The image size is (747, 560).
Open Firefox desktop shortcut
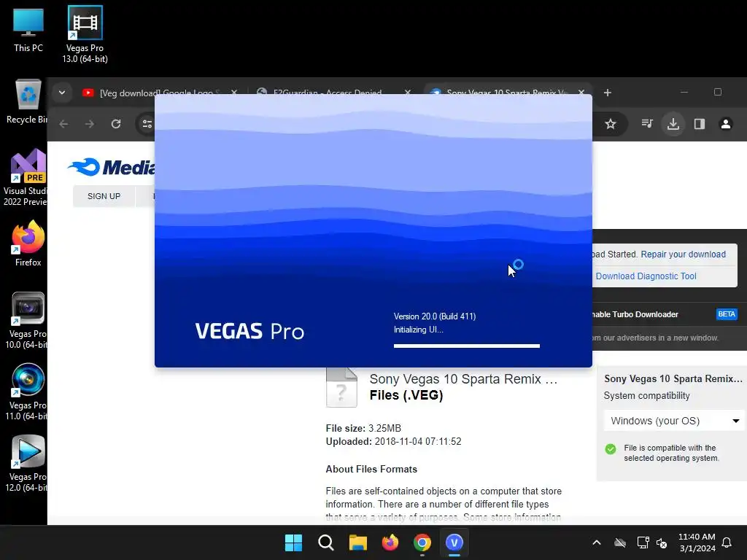tap(28, 244)
